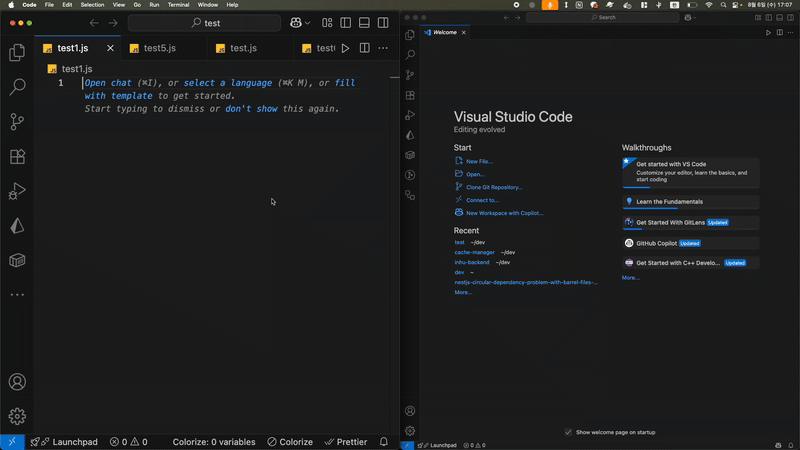Open Manage gear in left window

17,416
